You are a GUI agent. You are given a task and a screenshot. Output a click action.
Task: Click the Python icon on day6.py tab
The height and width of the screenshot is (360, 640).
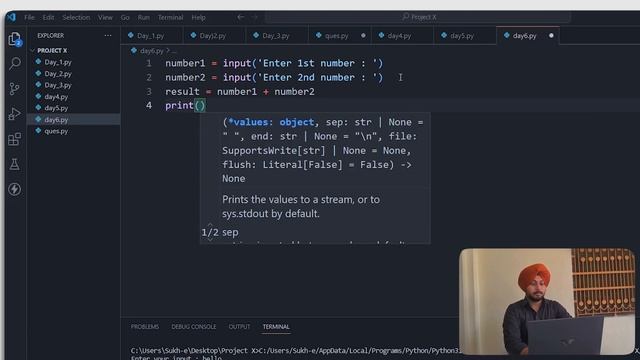507,36
